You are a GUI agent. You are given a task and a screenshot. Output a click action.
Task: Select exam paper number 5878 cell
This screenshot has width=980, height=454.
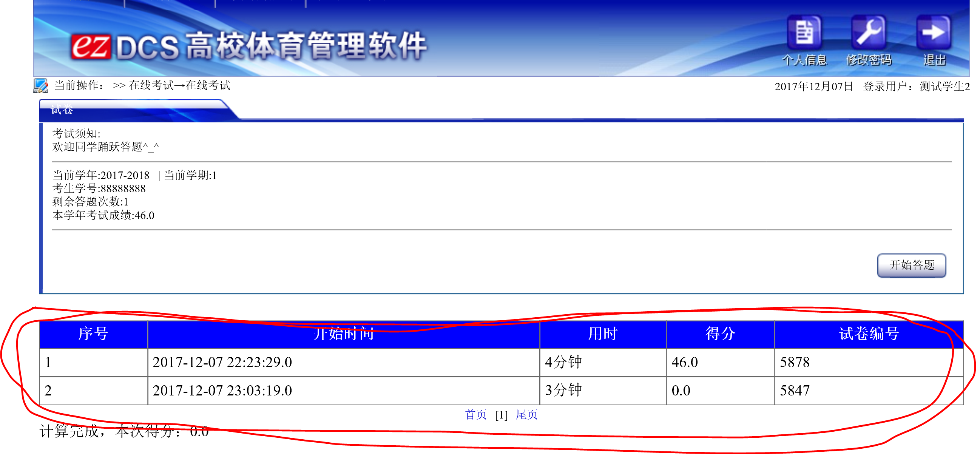(794, 362)
